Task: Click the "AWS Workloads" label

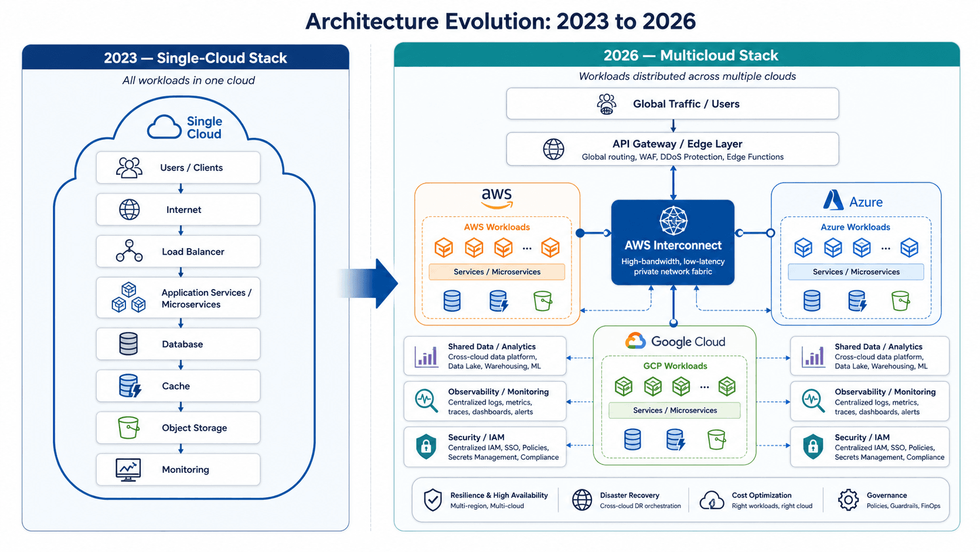Action: click(x=497, y=227)
